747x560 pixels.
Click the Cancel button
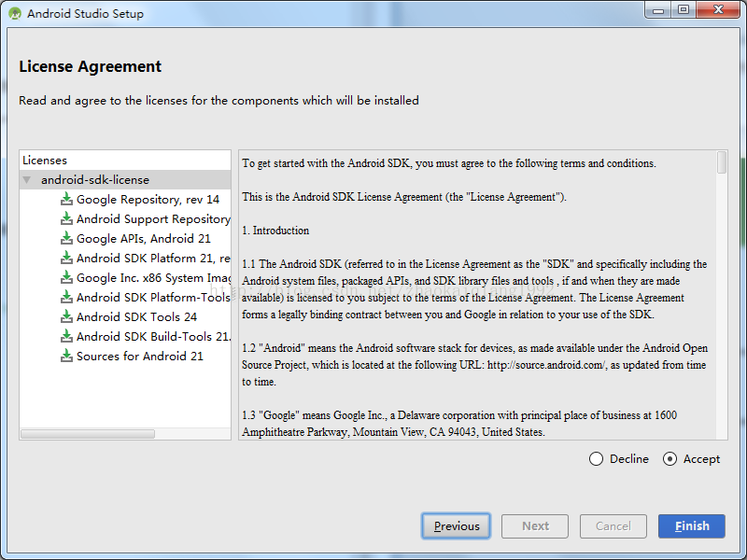(x=613, y=526)
